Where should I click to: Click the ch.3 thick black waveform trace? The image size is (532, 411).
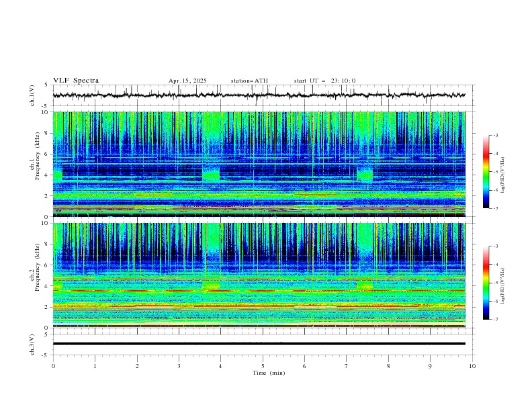point(259,344)
